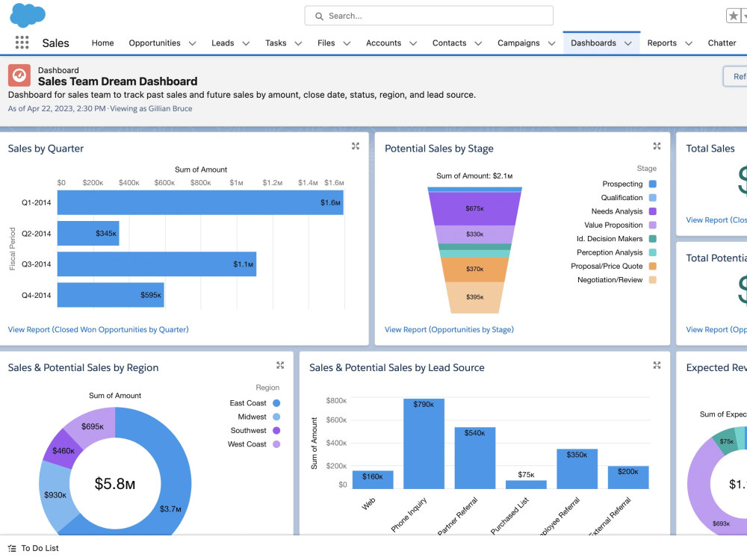
Task: Click the Value Proposition legend swatch
Action: tap(653, 225)
